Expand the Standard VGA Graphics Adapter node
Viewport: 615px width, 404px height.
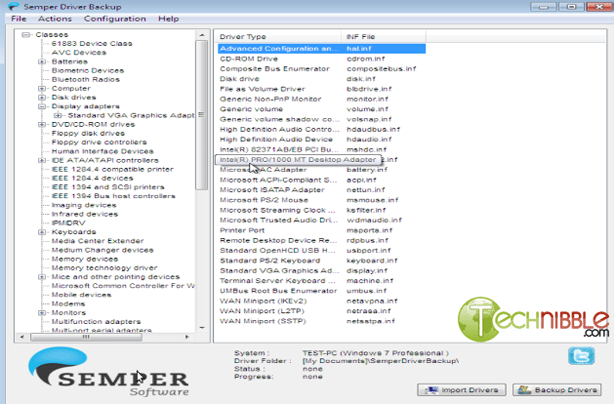click(58, 116)
